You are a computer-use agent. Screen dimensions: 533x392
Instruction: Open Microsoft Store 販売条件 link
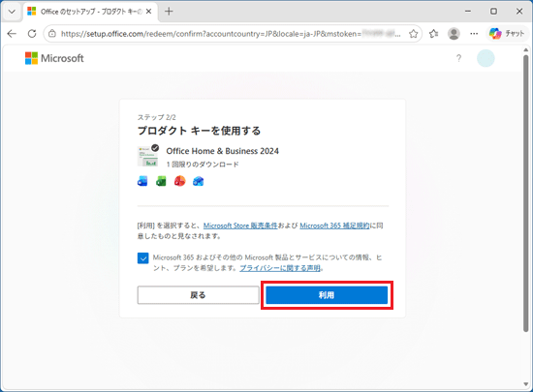click(x=240, y=226)
